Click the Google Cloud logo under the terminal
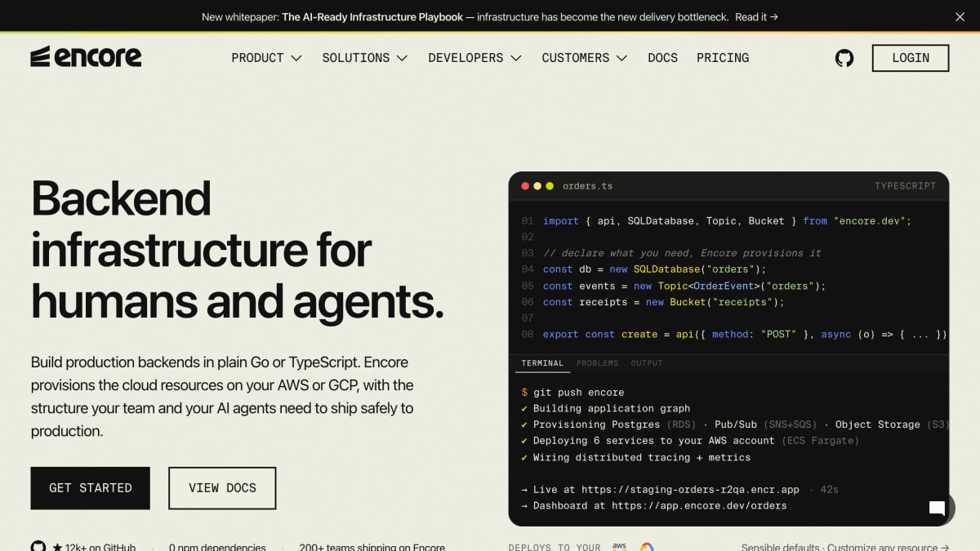The height and width of the screenshot is (551, 980). click(647, 547)
